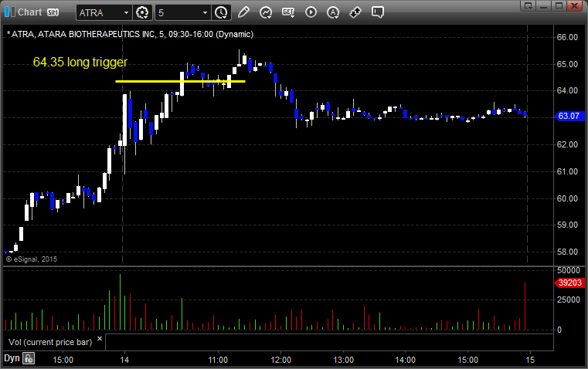Open the window options dropdown in title bar
This screenshot has height=369, width=588.
(529, 5)
